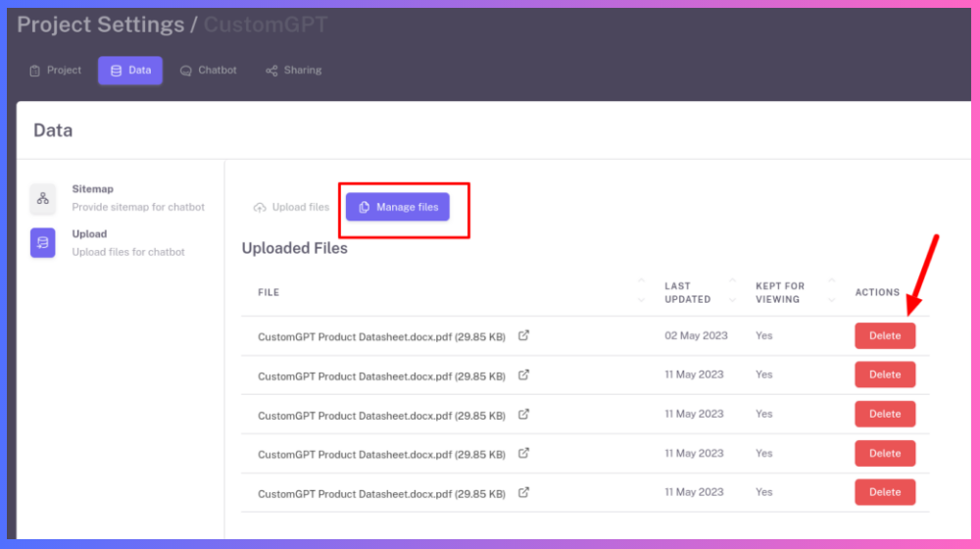This screenshot has width=980, height=549.
Task: Click the Project Settings breadcrumb title
Action: (100, 25)
